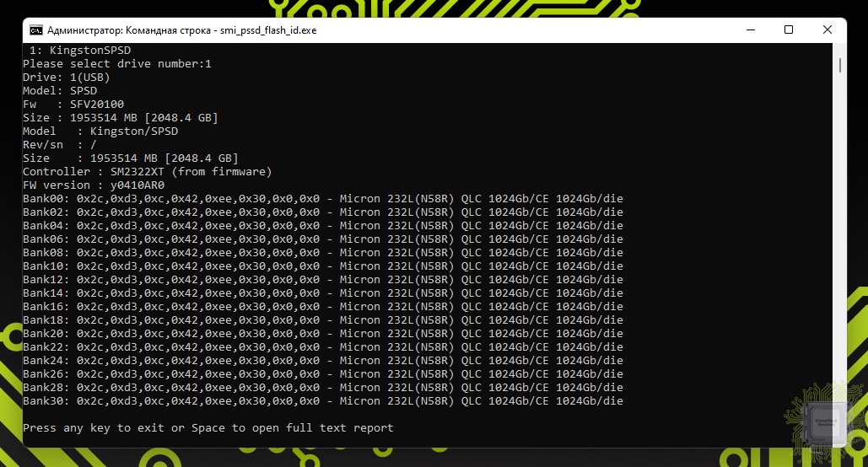Click the 'Rev/sn : /' line
The width and height of the screenshot is (868, 467).
59,145
